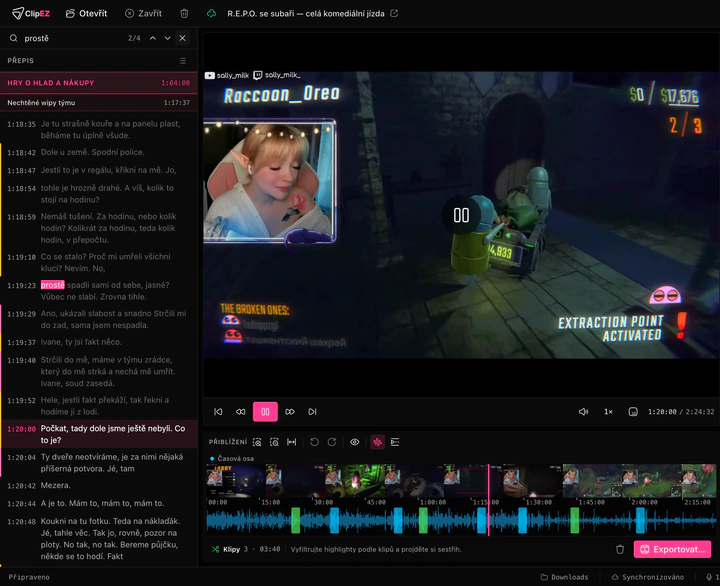This screenshot has width=720, height=586.
Task: Fast forward the video playback
Action: [x=290, y=411]
